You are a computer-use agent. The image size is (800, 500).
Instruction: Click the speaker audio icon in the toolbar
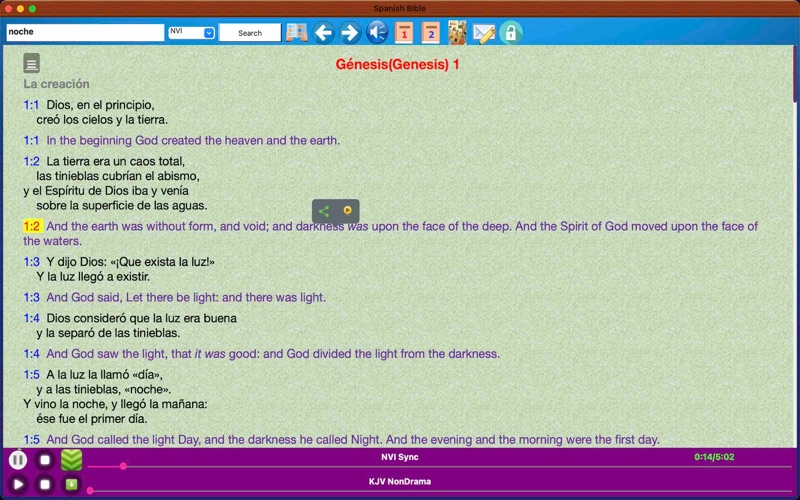click(x=377, y=33)
